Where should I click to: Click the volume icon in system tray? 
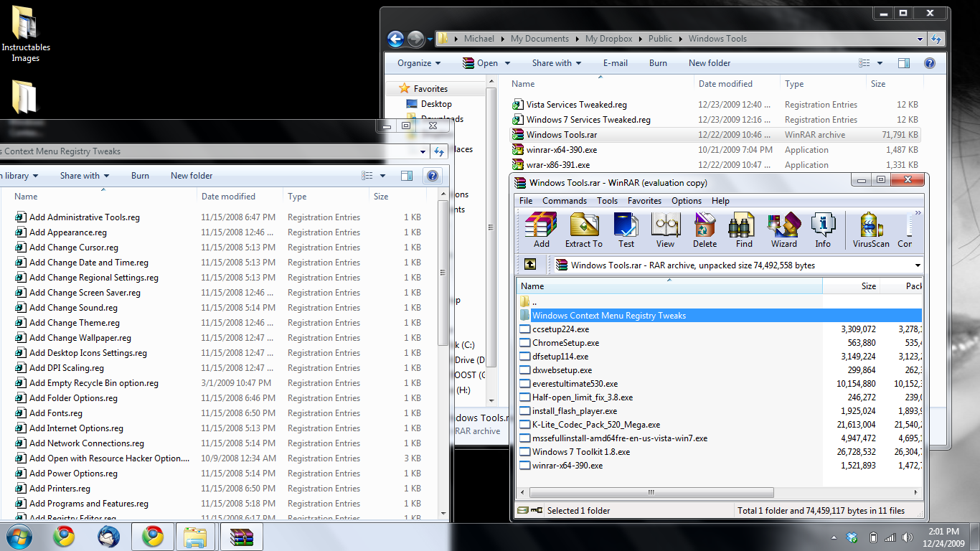click(907, 537)
